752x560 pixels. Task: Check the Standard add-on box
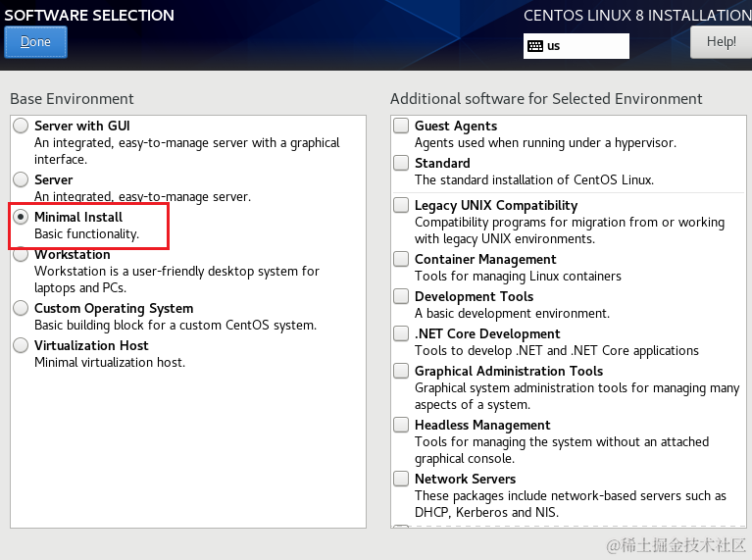[x=401, y=164]
